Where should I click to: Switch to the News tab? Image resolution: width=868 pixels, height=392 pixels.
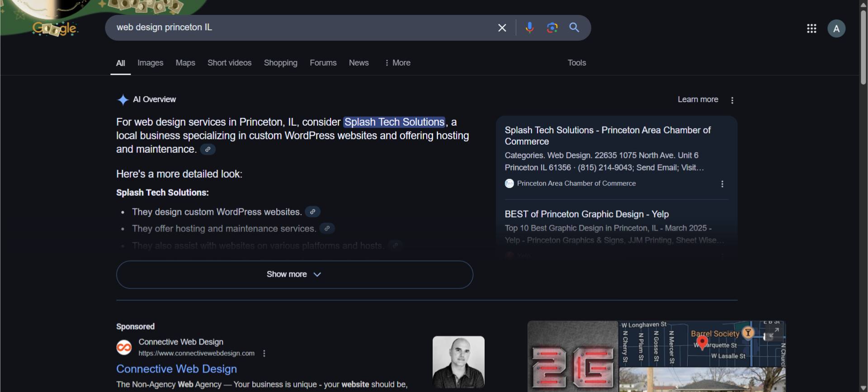tap(359, 63)
